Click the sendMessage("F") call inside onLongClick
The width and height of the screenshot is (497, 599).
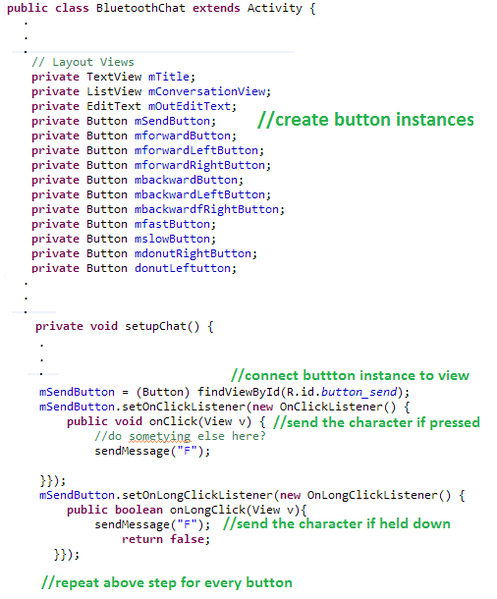pos(152,525)
